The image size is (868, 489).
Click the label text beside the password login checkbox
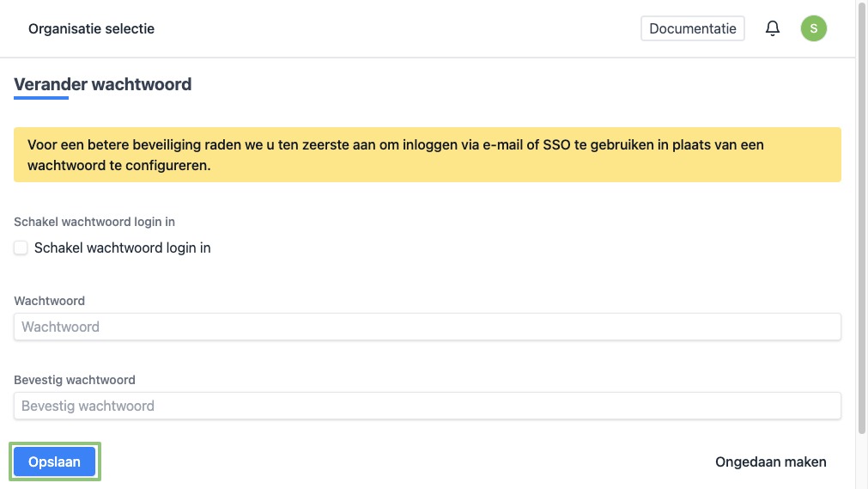[123, 248]
